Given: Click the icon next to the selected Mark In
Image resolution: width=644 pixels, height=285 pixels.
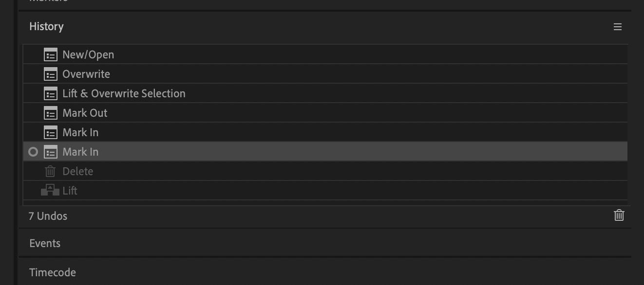Looking at the screenshot, I should 50,152.
